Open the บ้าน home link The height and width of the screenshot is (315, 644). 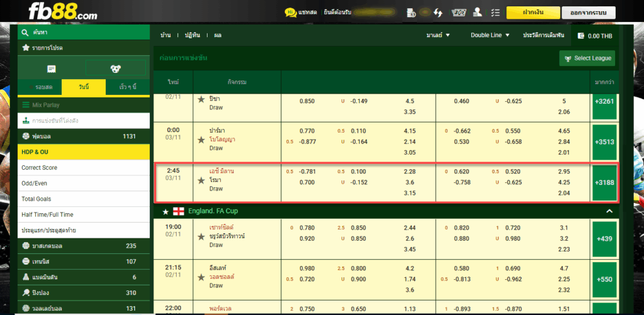click(165, 35)
